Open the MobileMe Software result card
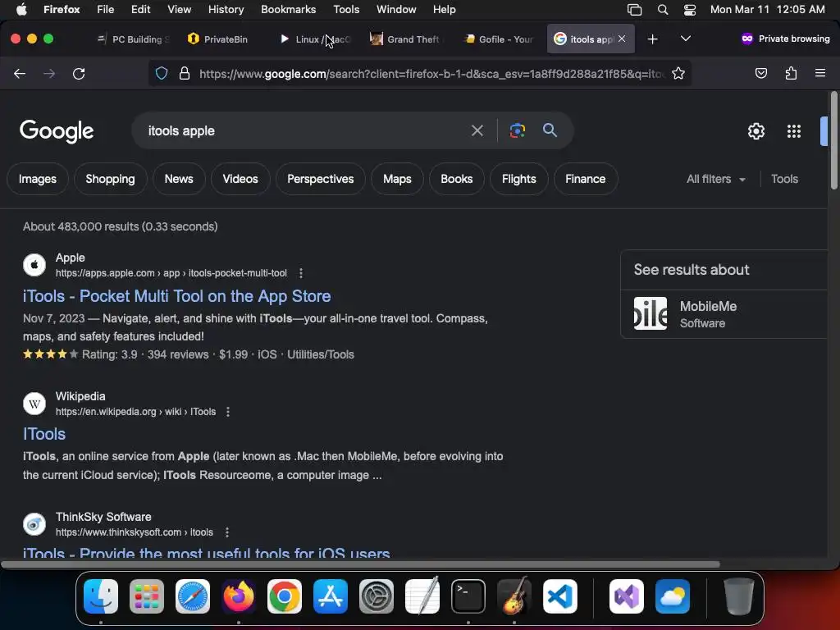The image size is (840, 630). point(724,314)
